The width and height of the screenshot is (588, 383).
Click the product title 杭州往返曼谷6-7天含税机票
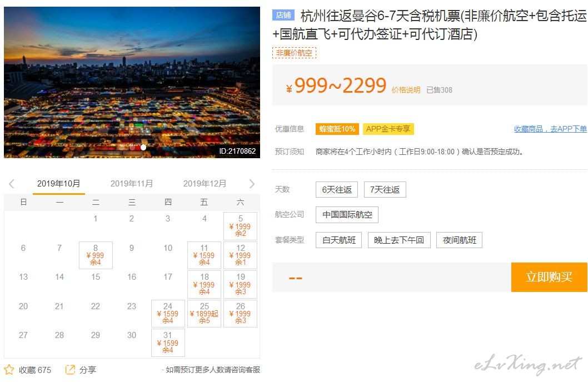coord(430,25)
